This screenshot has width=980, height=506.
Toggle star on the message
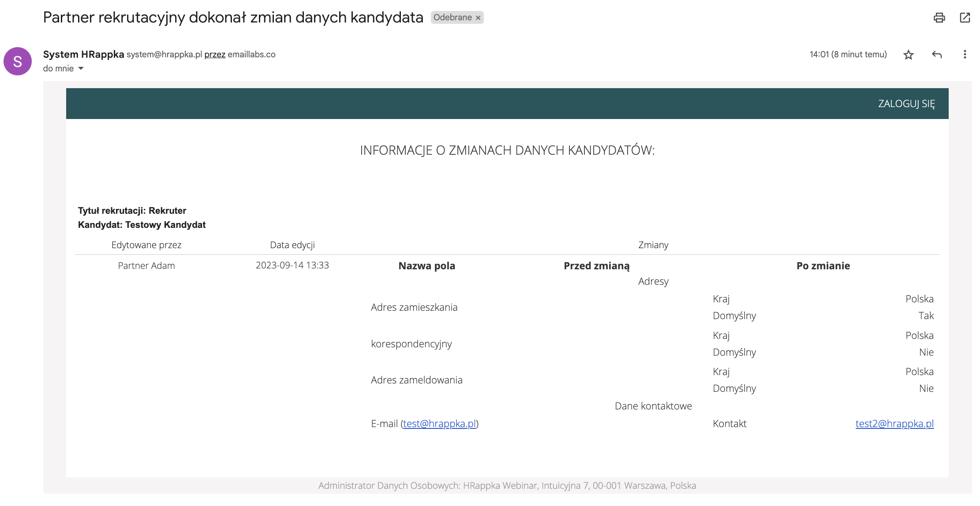tap(908, 54)
